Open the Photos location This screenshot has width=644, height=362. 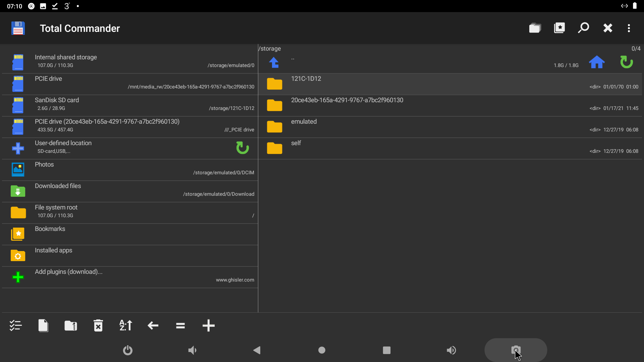pyautogui.click(x=130, y=170)
